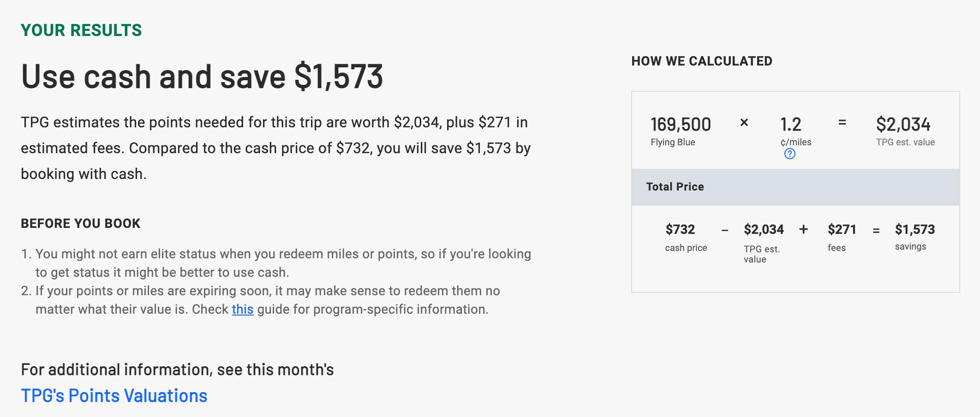Click the 1.2 cents per mile value
This screenshot has height=417, width=980.
[x=790, y=125]
